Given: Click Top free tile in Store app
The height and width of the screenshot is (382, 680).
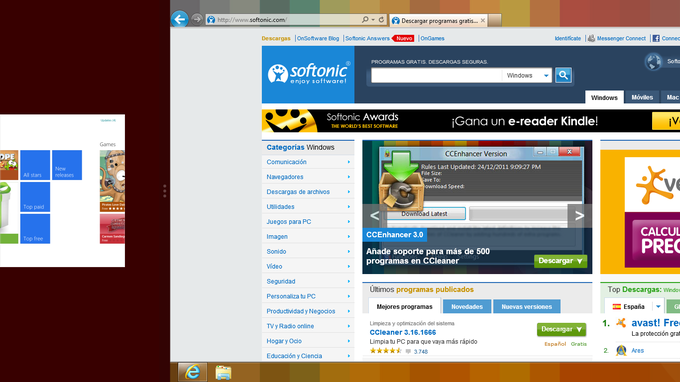Looking at the screenshot, I should [35, 229].
